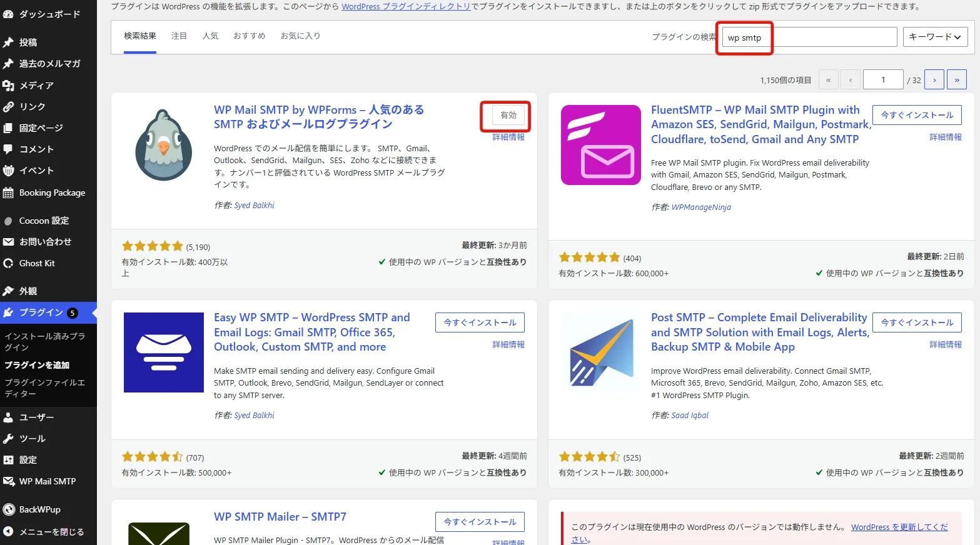
Task: Open the メディア media icon
Action: tap(8, 86)
